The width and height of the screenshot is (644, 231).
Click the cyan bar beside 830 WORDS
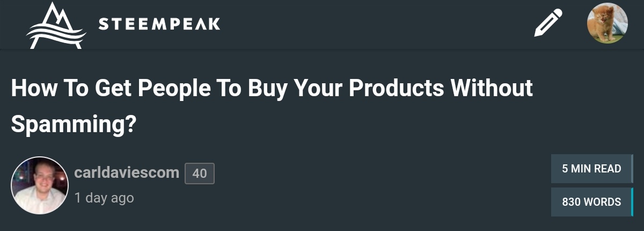[632, 202]
